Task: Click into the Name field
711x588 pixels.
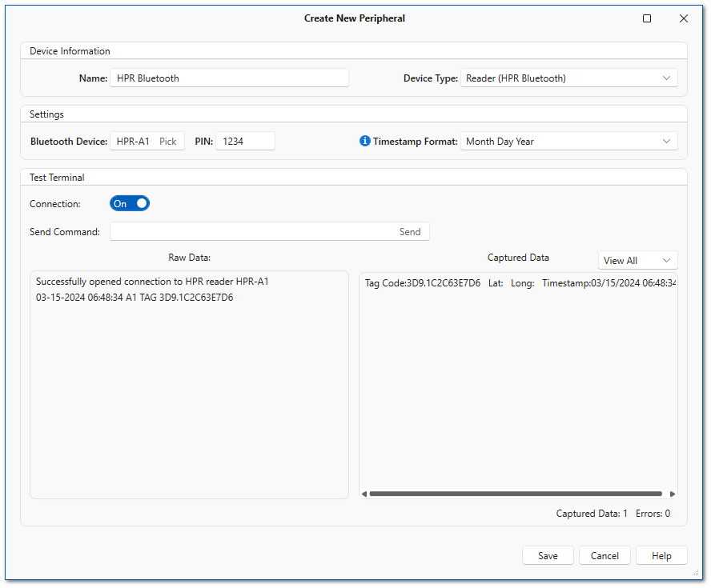Action: coord(230,78)
